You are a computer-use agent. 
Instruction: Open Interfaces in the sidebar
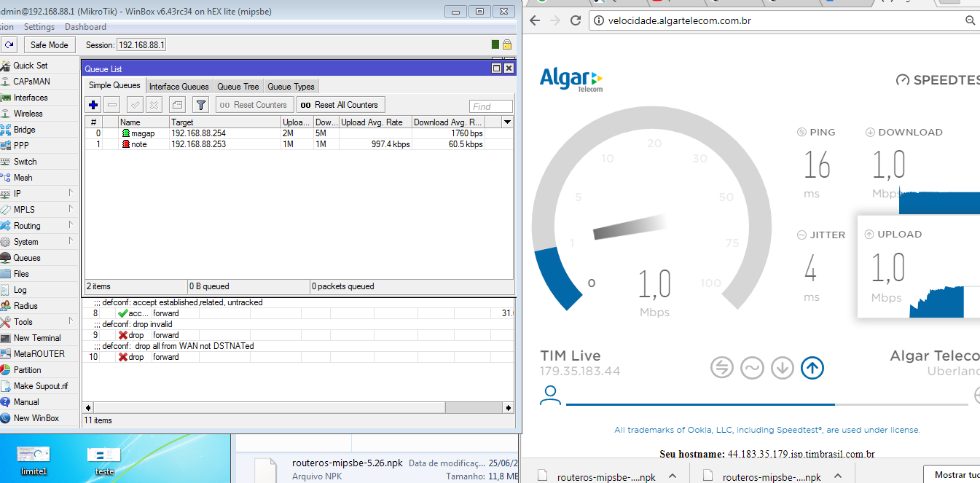[x=31, y=98]
